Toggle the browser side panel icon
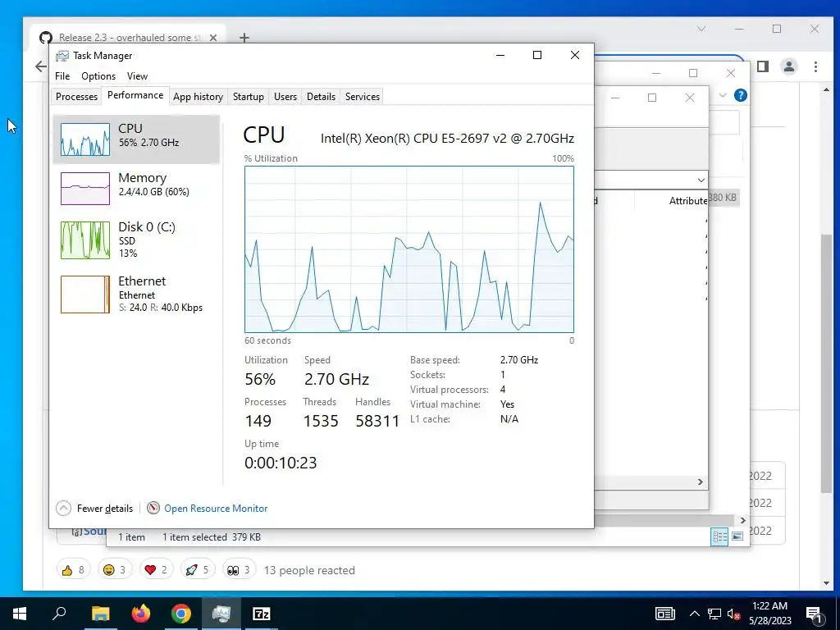The image size is (840, 630). coord(763,66)
